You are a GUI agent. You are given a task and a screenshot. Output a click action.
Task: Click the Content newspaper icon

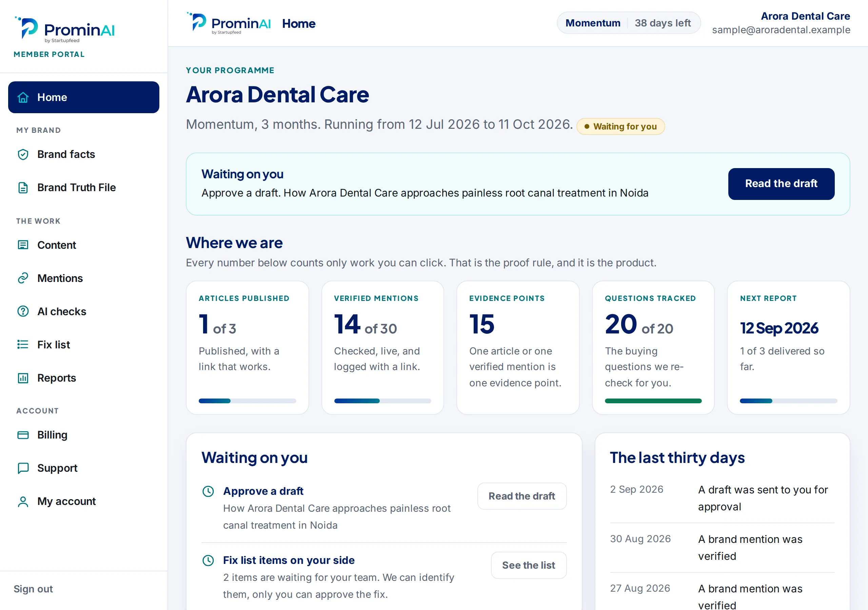(x=23, y=245)
